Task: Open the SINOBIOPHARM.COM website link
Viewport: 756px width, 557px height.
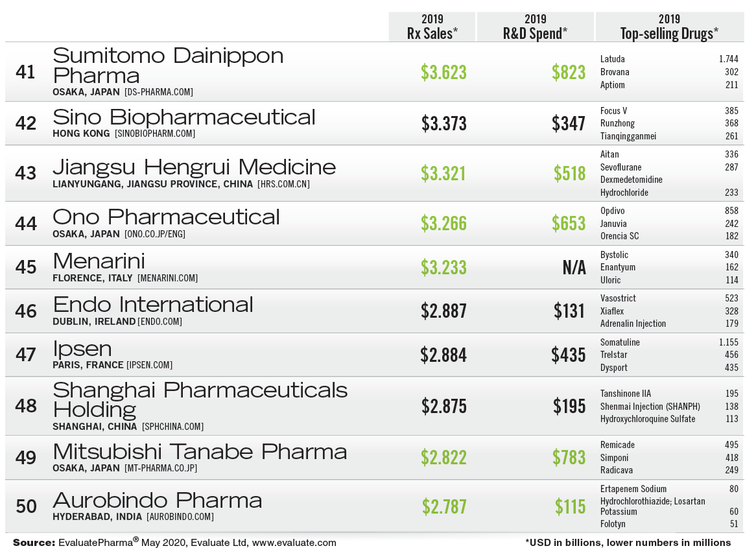Action: coord(155,134)
